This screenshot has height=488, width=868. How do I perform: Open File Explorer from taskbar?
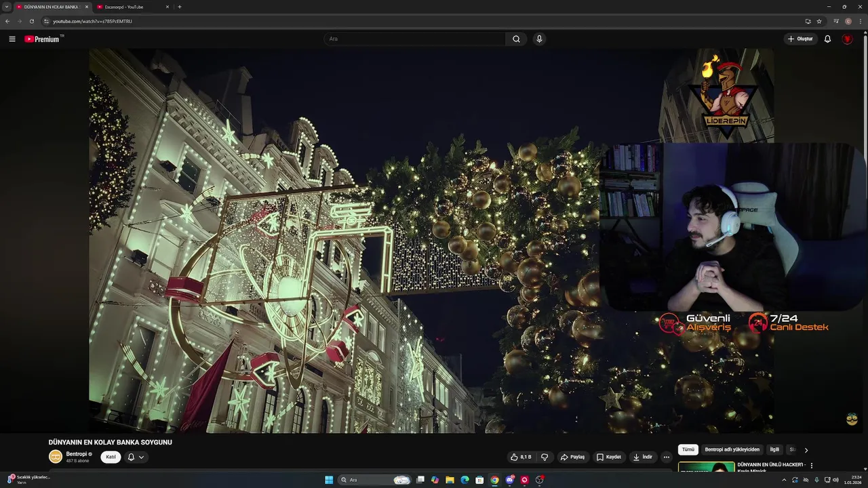[450, 480]
